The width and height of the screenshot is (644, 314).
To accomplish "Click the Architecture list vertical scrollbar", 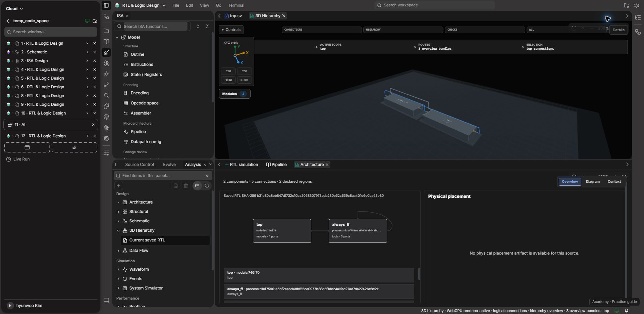I will pyautogui.click(x=419, y=274).
